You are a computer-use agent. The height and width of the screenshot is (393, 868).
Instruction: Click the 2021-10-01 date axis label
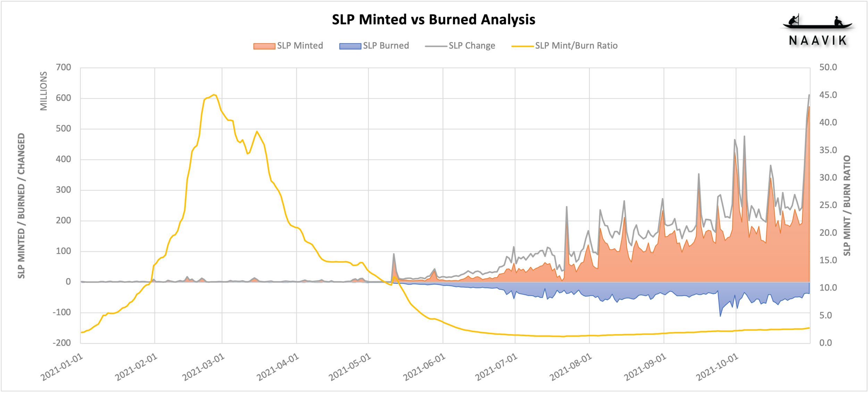coord(717,367)
